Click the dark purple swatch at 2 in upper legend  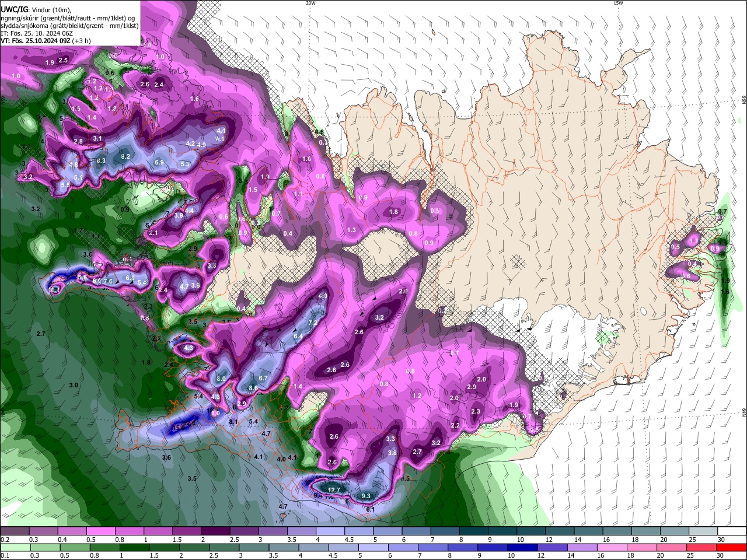point(215,531)
